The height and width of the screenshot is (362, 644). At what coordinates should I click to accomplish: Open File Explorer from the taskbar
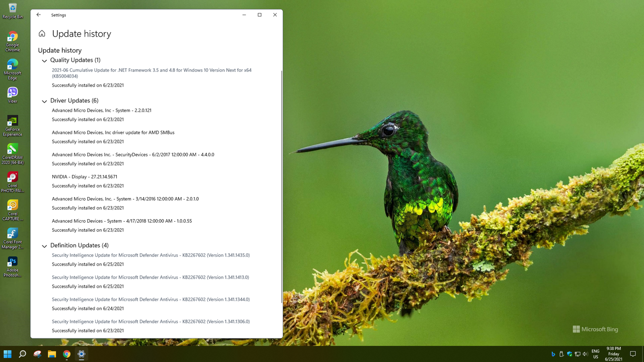pyautogui.click(x=52, y=354)
